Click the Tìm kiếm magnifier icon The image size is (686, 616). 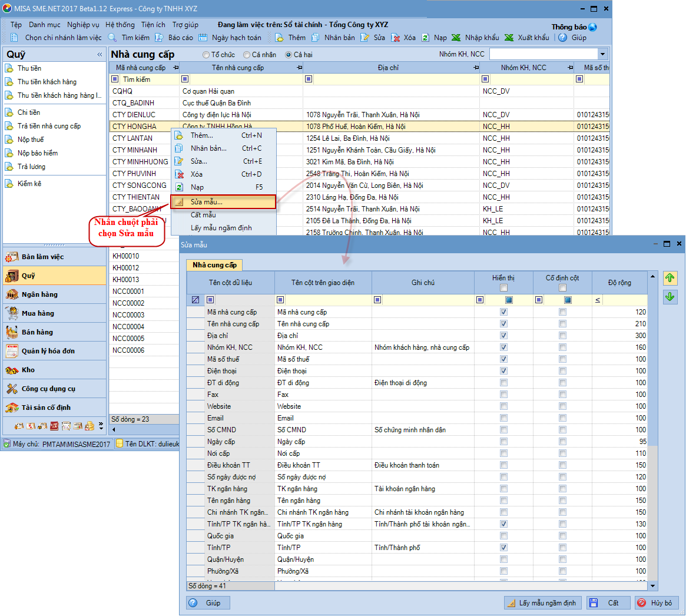[112, 38]
